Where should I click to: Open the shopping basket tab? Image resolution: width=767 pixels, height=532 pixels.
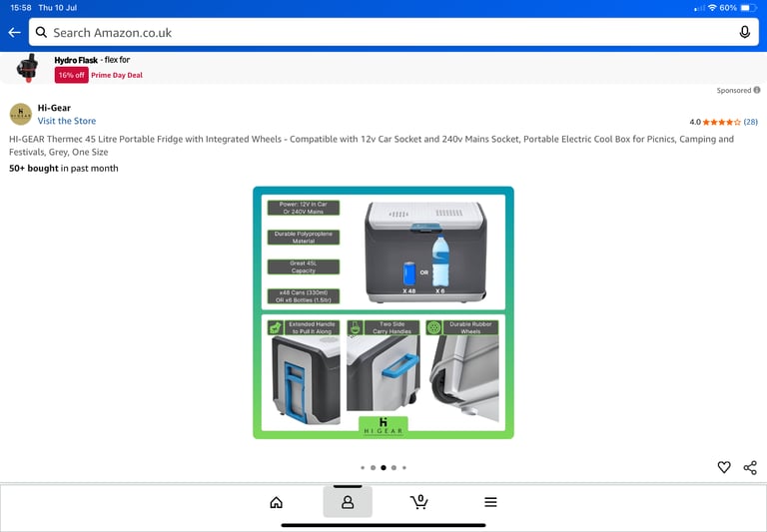click(419, 502)
